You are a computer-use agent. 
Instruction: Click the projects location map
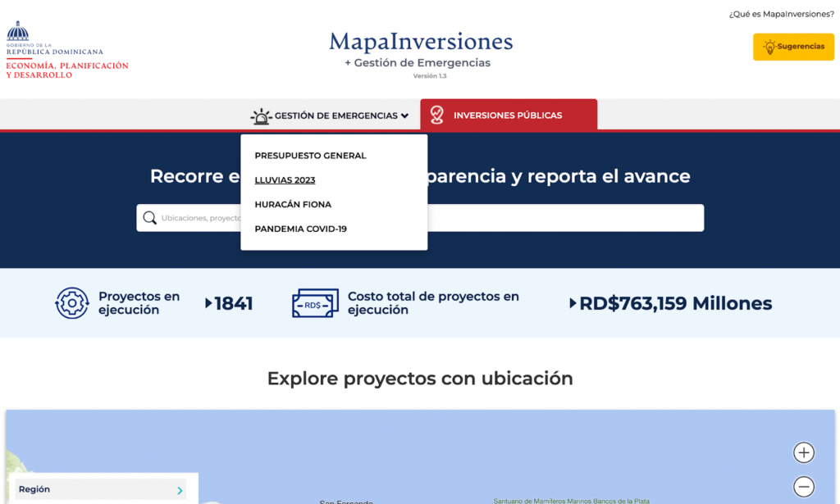tap(420, 457)
